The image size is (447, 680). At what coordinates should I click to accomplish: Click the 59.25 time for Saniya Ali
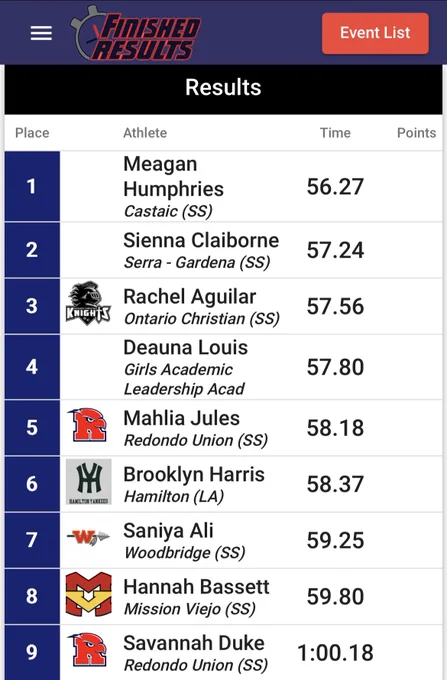coord(336,540)
